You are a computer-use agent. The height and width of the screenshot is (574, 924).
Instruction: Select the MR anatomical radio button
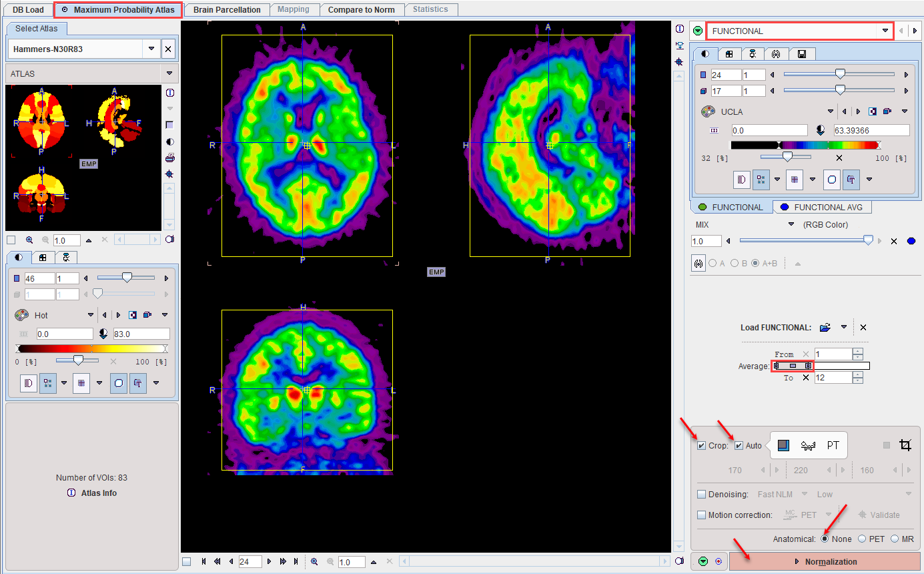tap(895, 539)
